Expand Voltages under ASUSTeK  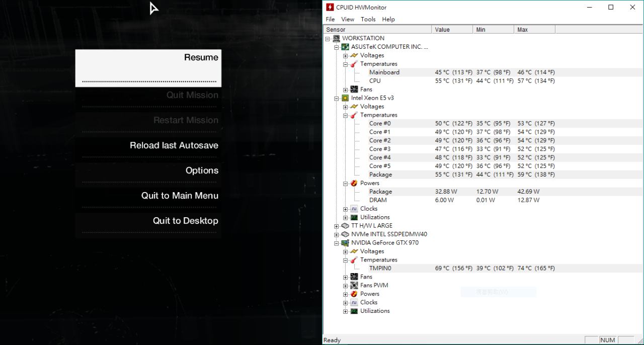pos(346,56)
